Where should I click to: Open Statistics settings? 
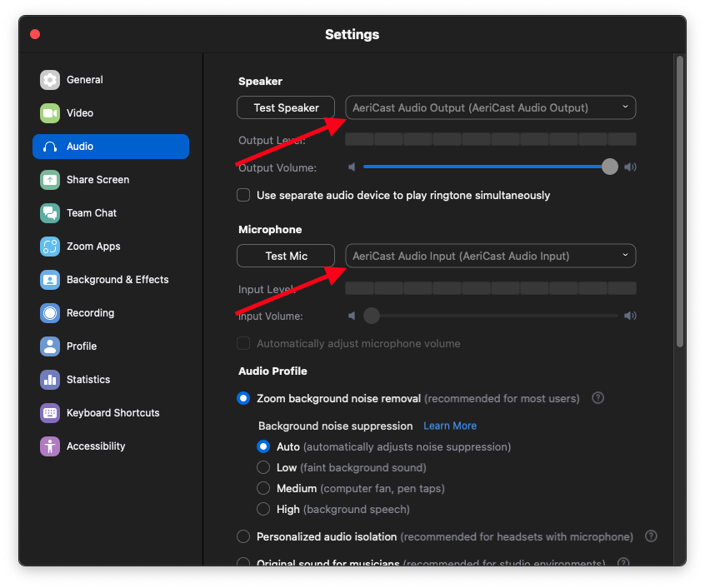pyautogui.click(x=111, y=380)
